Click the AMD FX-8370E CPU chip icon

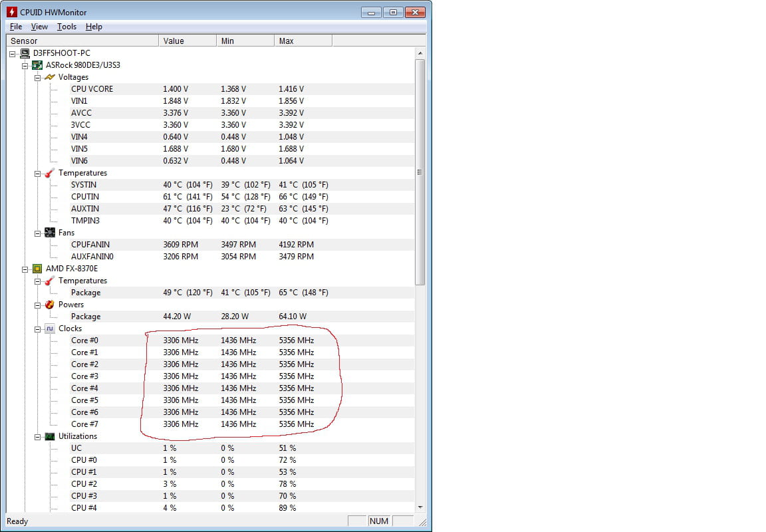point(37,269)
